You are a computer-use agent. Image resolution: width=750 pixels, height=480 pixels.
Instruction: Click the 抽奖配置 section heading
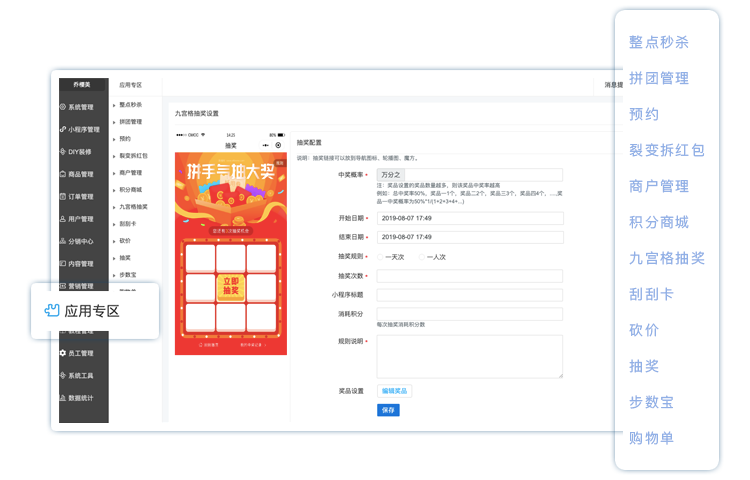[x=309, y=142]
